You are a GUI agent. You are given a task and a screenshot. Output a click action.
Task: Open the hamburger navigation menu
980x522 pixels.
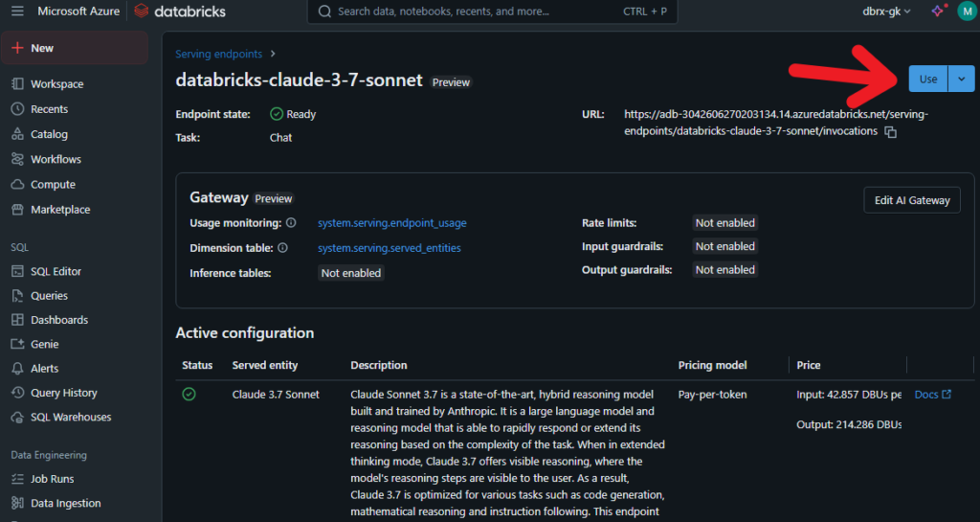(17, 11)
